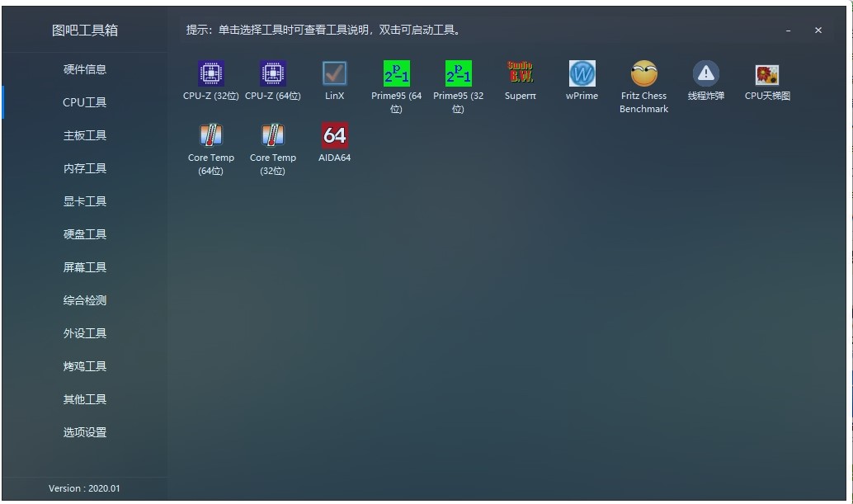Click the Version : 2020.01 label

tap(84, 488)
